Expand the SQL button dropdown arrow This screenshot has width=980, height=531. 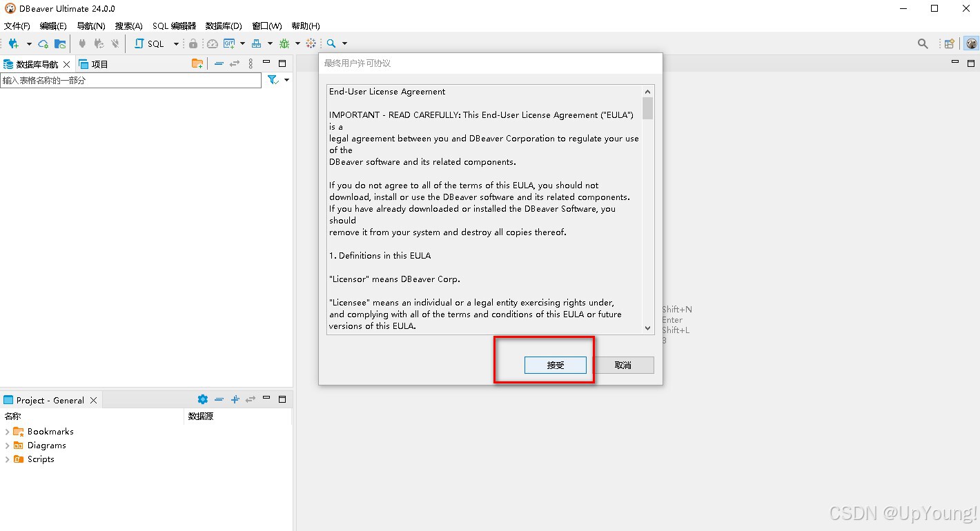click(176, 43)
